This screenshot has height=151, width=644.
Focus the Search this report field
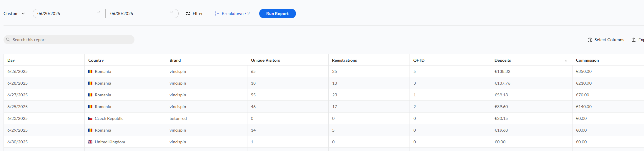click(x=69, y=40)
